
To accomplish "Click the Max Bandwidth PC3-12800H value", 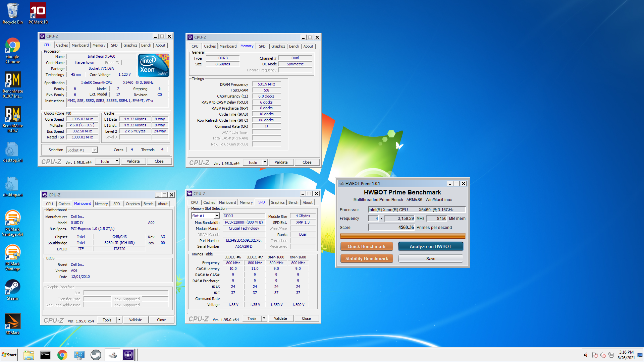I will click(244, 222).
